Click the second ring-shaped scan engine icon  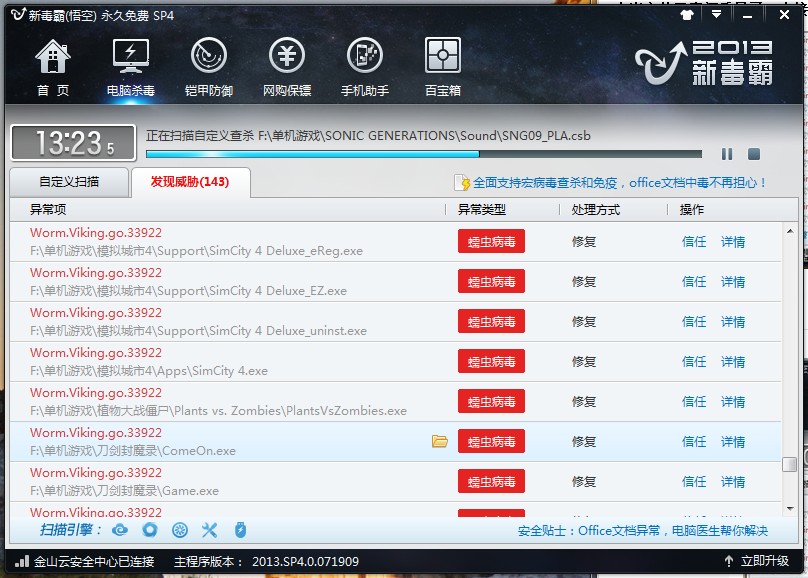(x=150, y=530)
